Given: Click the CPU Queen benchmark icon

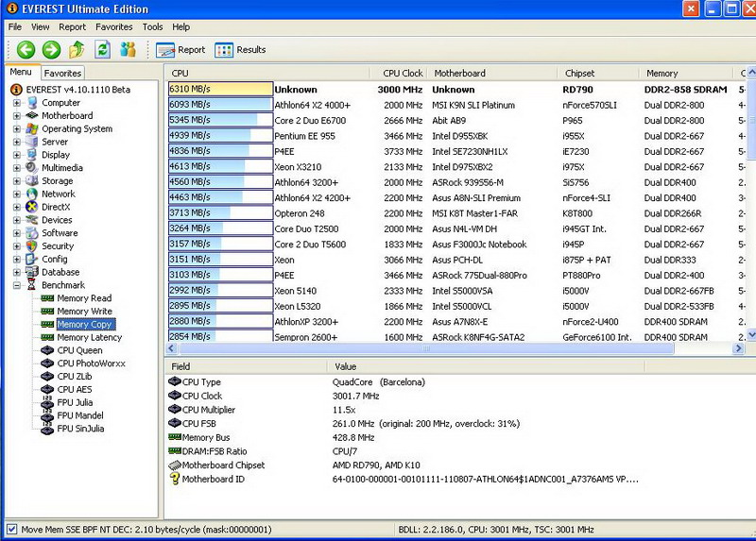Looking at the screenshot, I should (x=46, y=350).
